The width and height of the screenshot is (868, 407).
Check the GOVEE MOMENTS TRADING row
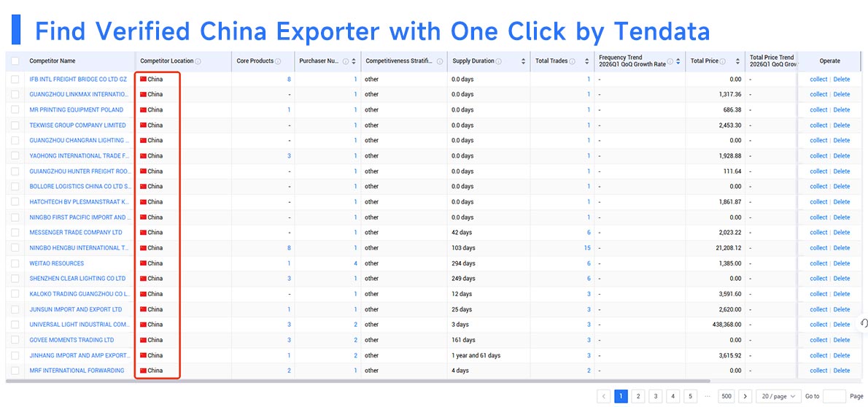15,340
